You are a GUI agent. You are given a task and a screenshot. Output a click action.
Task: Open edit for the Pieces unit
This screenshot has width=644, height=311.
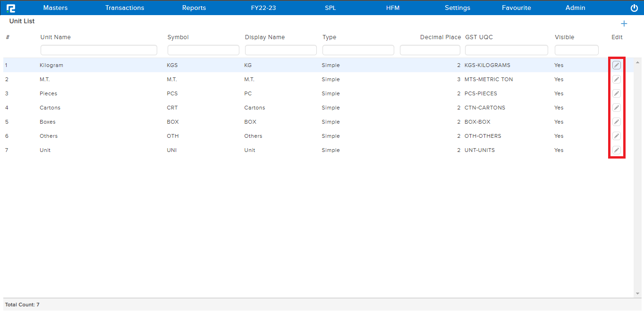click(x=616, y=93)
